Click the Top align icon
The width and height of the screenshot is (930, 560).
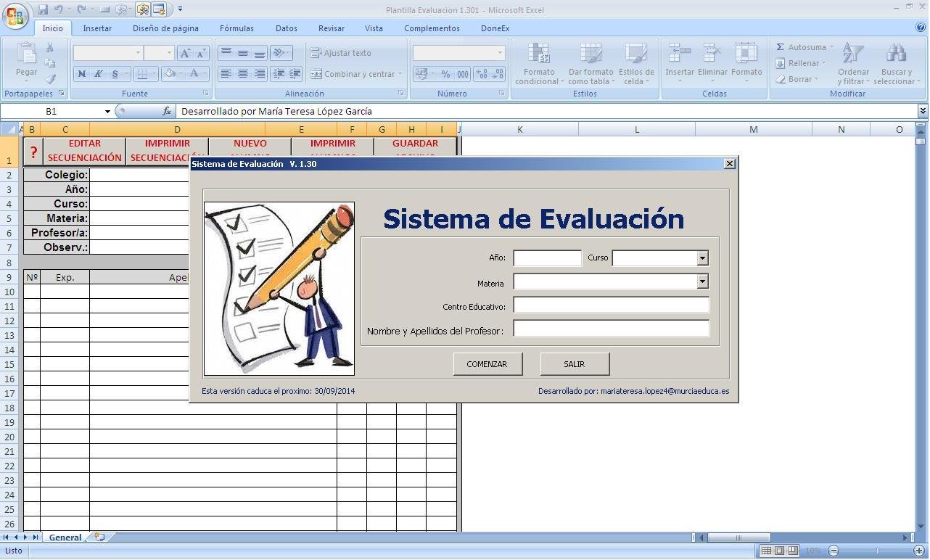[226, 53]
